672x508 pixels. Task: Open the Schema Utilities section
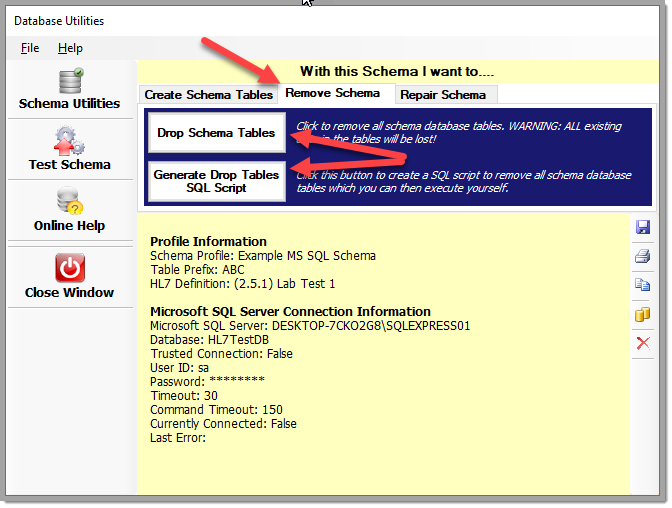coord(69,88)
